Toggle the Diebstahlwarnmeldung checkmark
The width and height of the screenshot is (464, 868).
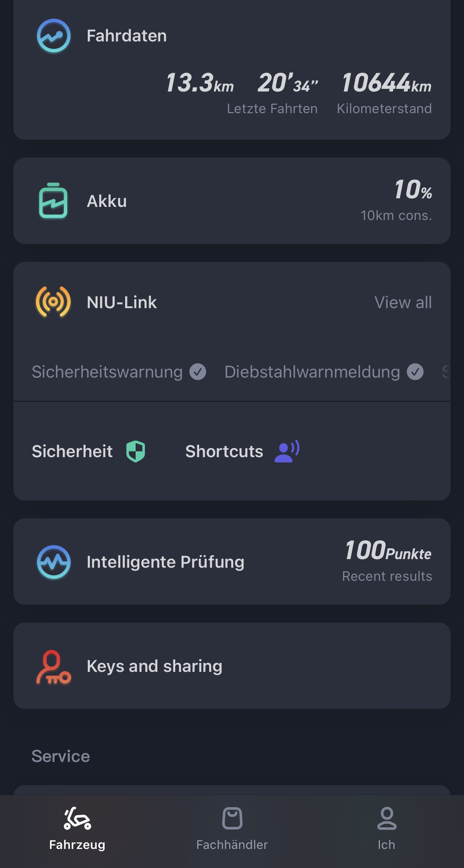(x=415, y=372)
